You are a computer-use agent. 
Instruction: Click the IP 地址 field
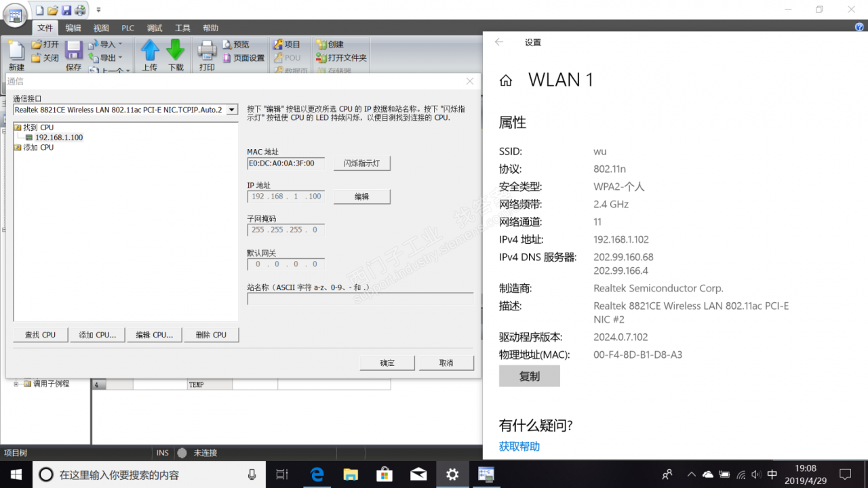(x=285, y=197)
